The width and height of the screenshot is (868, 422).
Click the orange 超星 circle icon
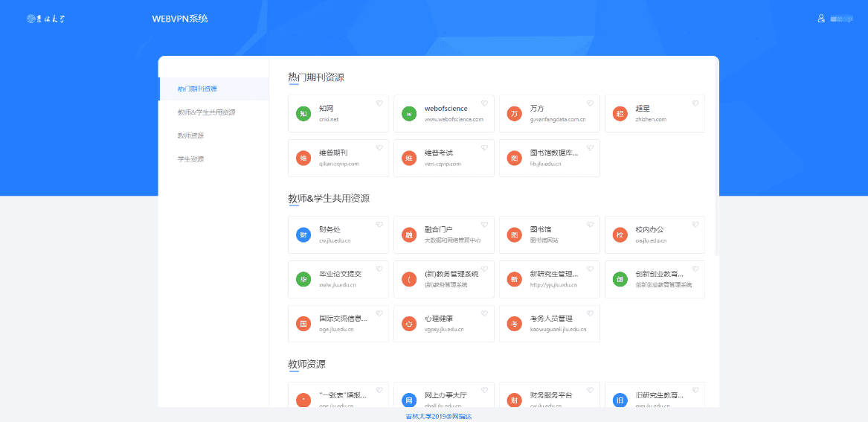pos(620,114)
